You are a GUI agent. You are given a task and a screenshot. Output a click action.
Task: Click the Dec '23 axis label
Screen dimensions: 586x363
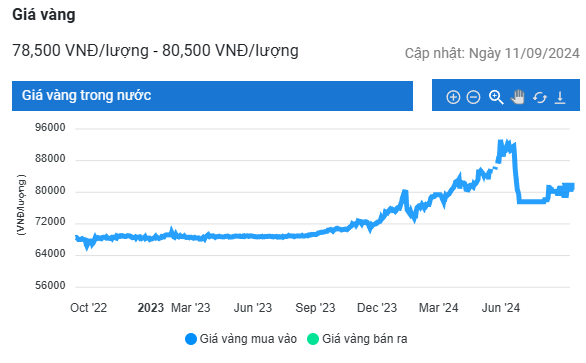click(377, 308)
